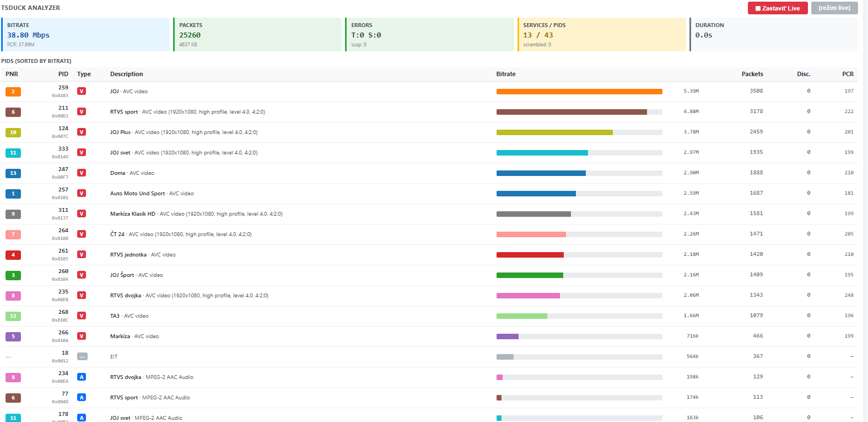Click the red V type icon for Doma
The height and width of the screenshot is (422, 868).
[82, 173]
